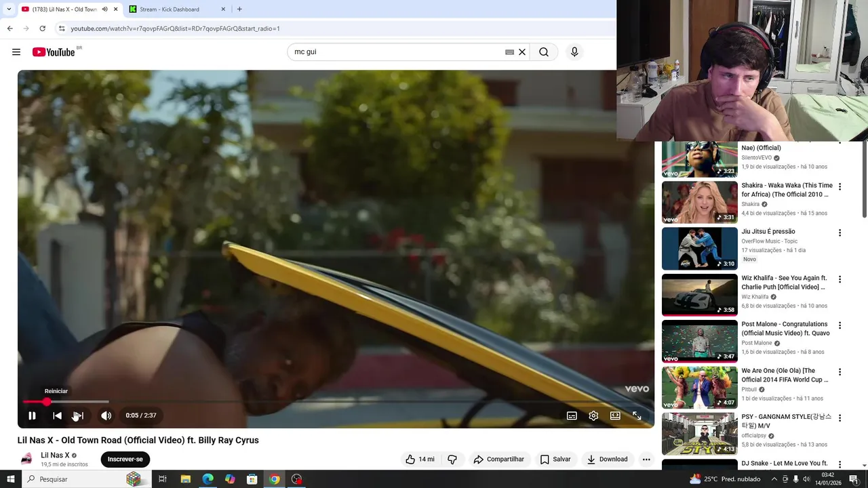
Task: View site info icon in address bar
Action: (x=62, y=28)
